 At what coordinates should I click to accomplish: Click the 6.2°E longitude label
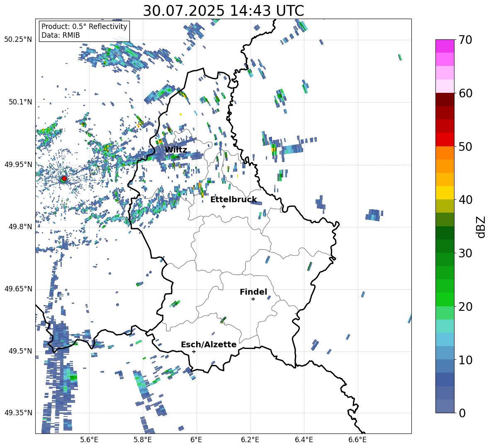(250, 440)
